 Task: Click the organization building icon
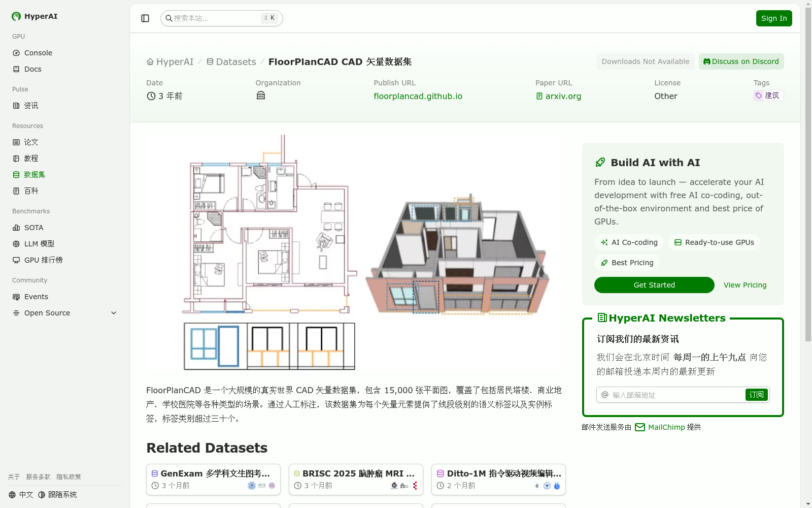click(261, 95)
